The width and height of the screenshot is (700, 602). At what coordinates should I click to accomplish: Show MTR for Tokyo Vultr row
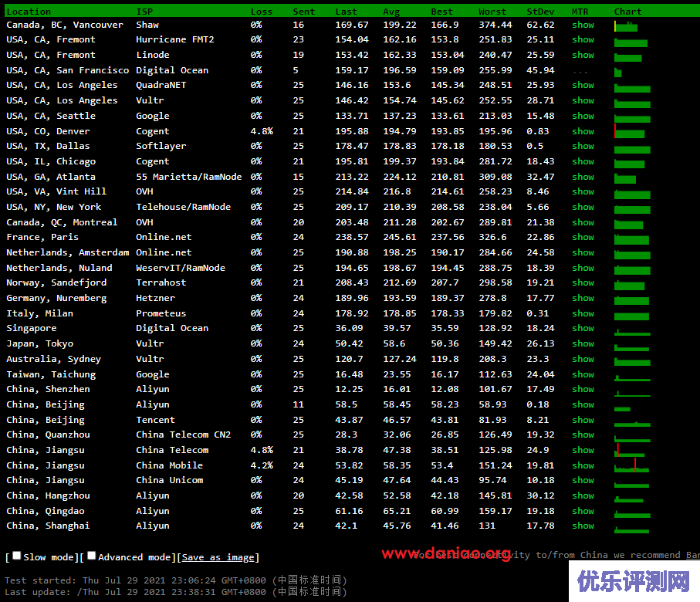coord(583,344)
